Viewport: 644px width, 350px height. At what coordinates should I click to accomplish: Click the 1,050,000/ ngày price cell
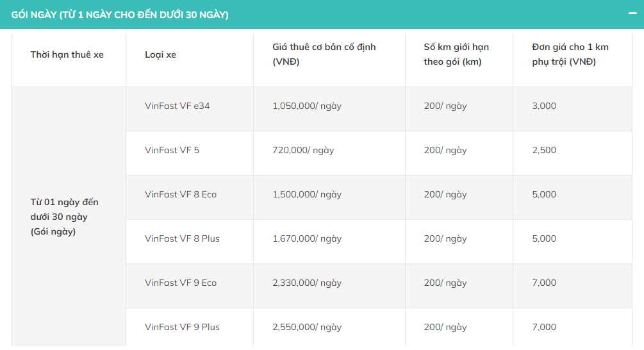[x=307, y=106]
